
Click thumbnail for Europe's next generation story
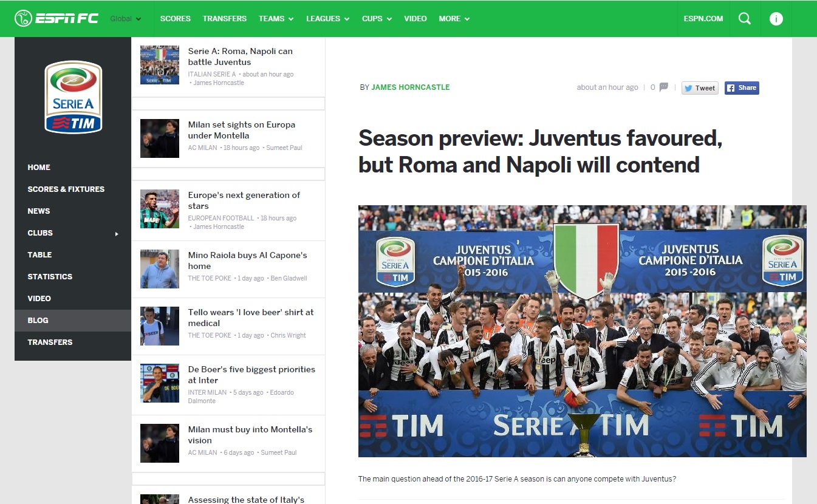point(160,209)
